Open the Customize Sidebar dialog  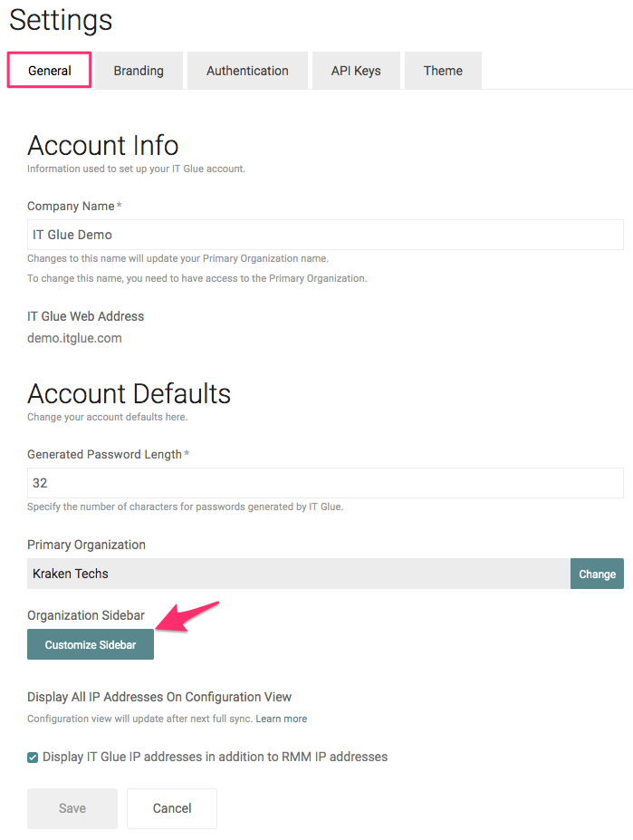click(x=90, y=643)
